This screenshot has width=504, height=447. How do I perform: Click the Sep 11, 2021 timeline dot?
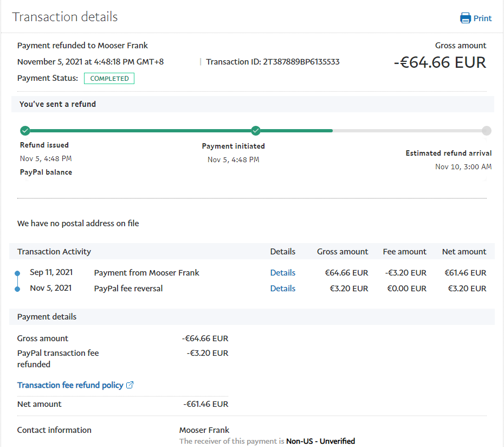[x=17, y=273]
